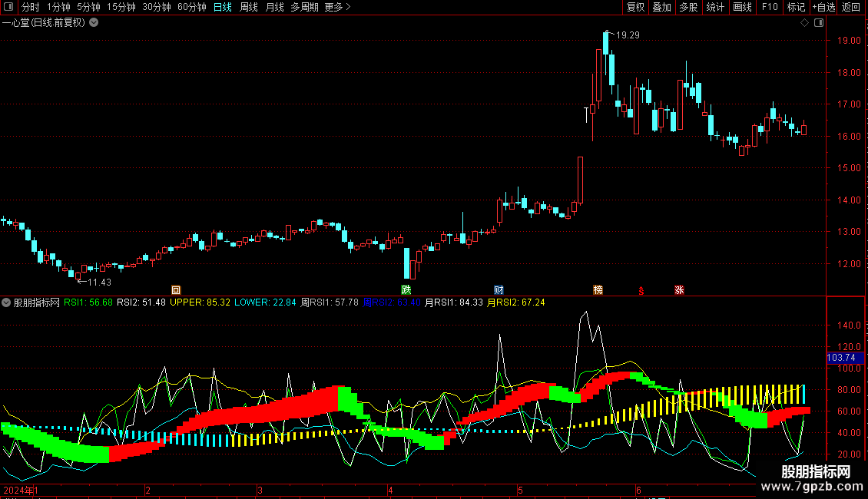Click the 103.74 indicator axis value

pyautogui.click(x=841, y=358)
